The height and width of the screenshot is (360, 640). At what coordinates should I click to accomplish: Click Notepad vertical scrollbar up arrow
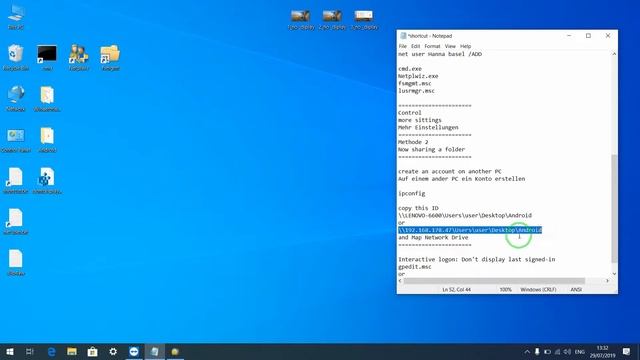point(614,54)
